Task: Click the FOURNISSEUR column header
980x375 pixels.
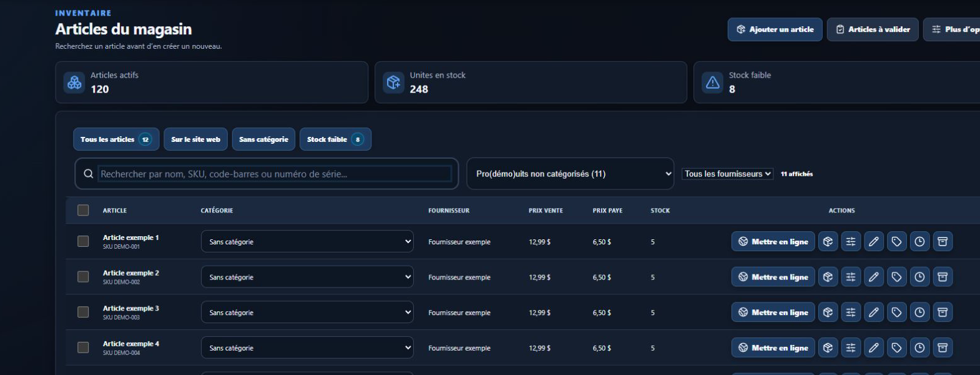Action: pyautogui.click(x=449, y=211)
